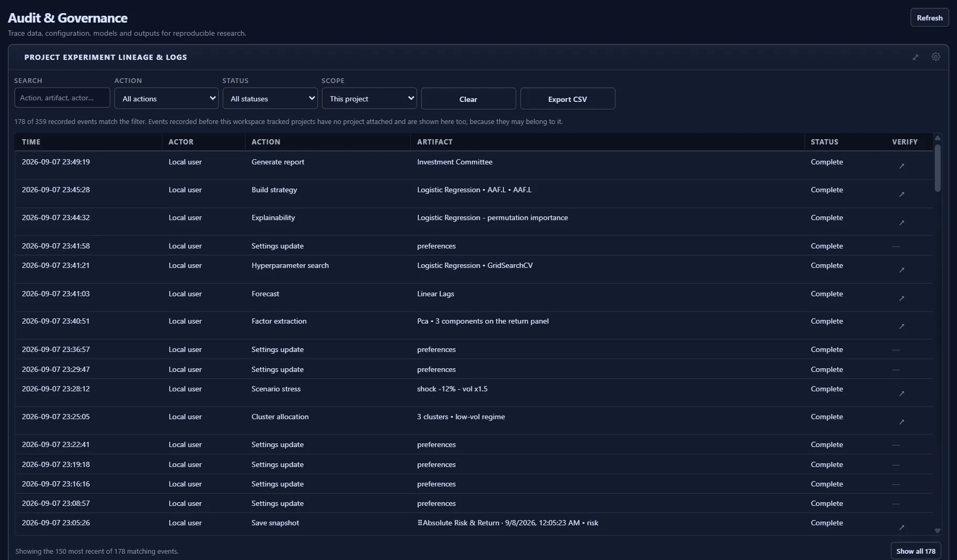
Task: Focus the search input field
Action: [x=62, y=98]
